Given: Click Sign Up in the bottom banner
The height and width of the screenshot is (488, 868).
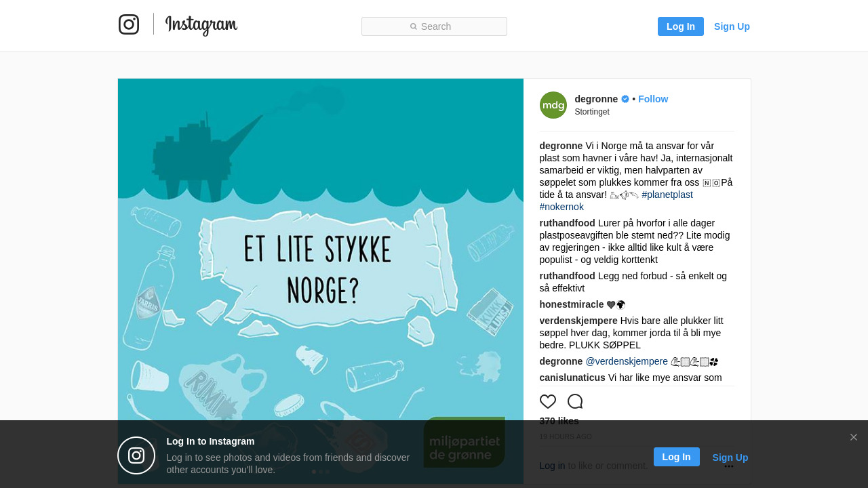Looking at the screenshot, I should coord(730,457).
